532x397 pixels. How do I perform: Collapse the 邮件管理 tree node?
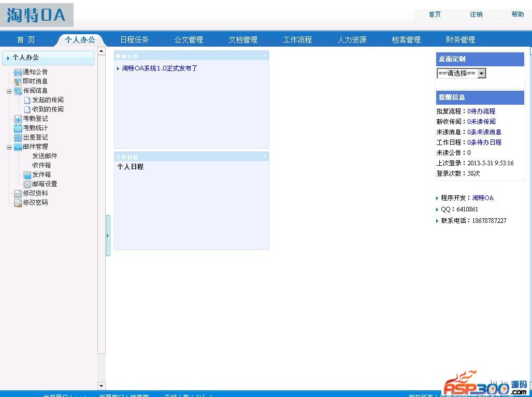coord(9,147)
